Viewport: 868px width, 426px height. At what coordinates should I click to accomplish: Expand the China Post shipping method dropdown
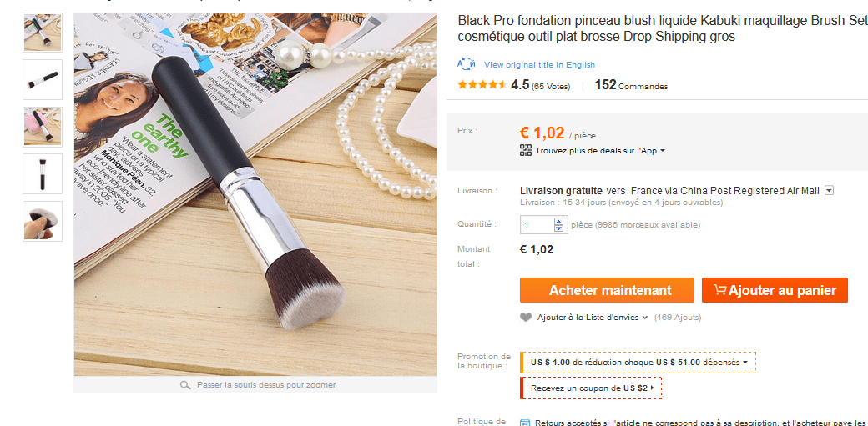coord(829,191)
